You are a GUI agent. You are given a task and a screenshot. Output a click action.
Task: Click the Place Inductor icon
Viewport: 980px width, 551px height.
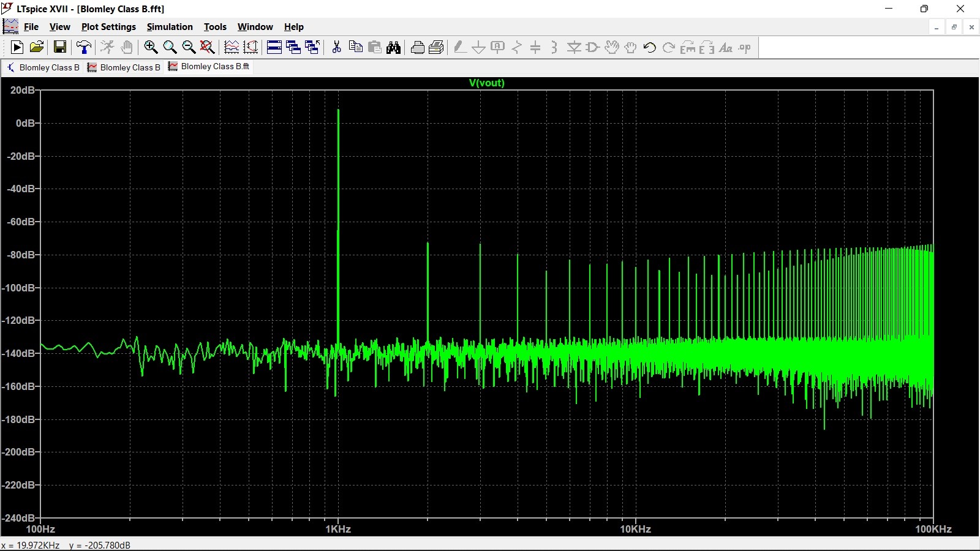pos(554,47)
